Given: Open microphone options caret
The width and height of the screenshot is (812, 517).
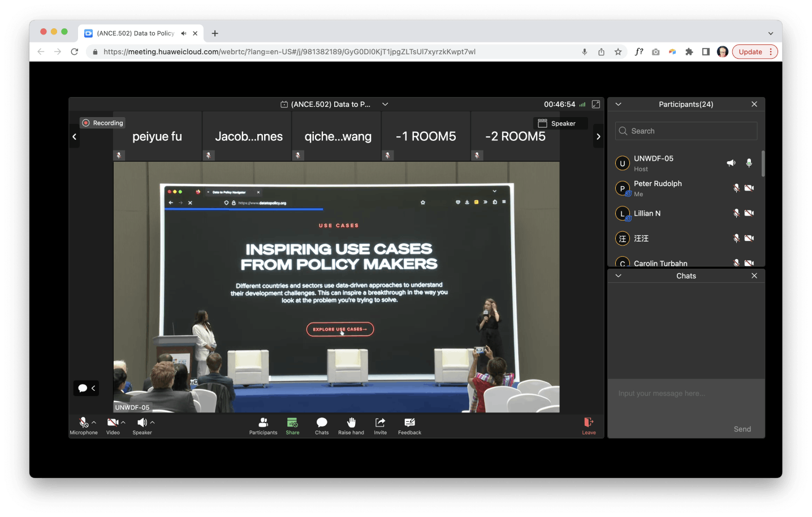Looking at the screenshot, I should coord(94,422).
